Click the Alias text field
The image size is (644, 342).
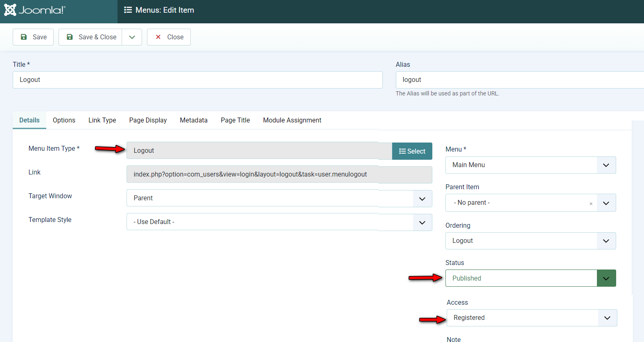[x=519, y=80]
